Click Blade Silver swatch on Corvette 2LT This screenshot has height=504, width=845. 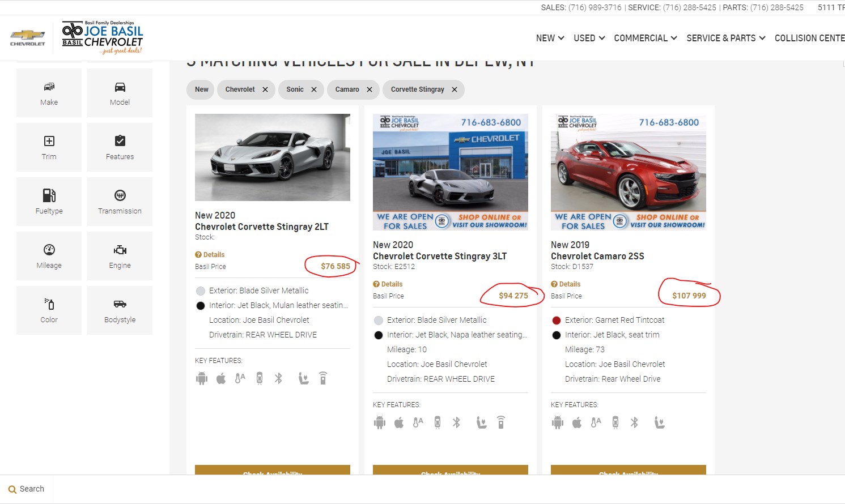click(x=201, y=291)
